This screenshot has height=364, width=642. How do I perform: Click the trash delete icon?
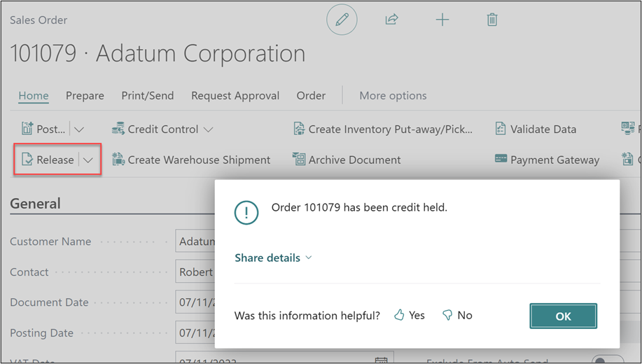pos(492,20)
